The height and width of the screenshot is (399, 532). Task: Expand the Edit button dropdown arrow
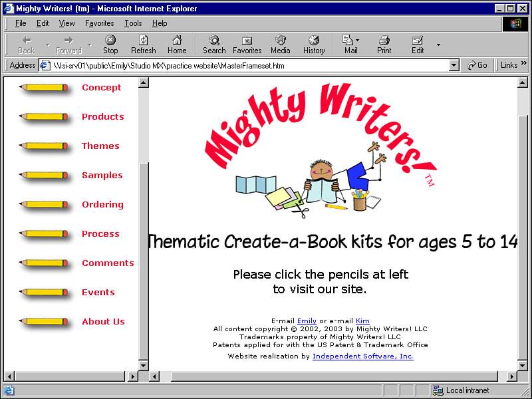pos(438,45)
